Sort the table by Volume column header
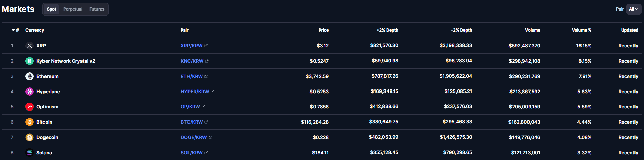This screenshot has height=160, width=644. (x=533, y=30)
